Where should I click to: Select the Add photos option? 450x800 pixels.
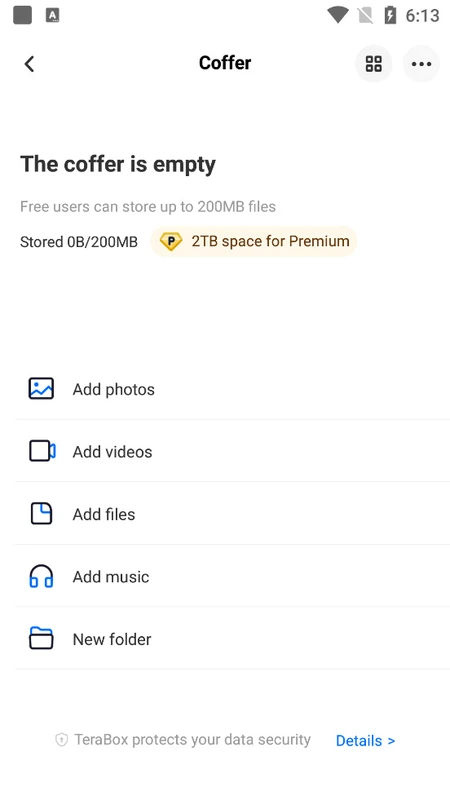click(233, 389)
